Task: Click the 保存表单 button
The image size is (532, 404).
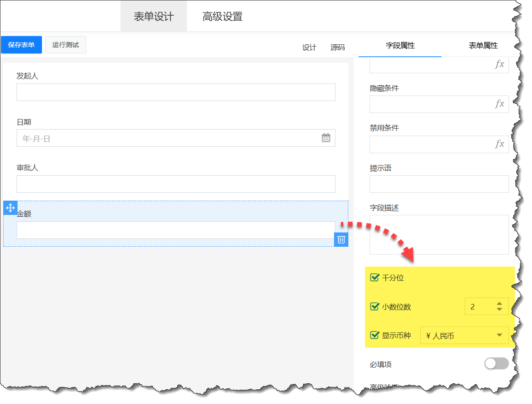Action: 21,45
